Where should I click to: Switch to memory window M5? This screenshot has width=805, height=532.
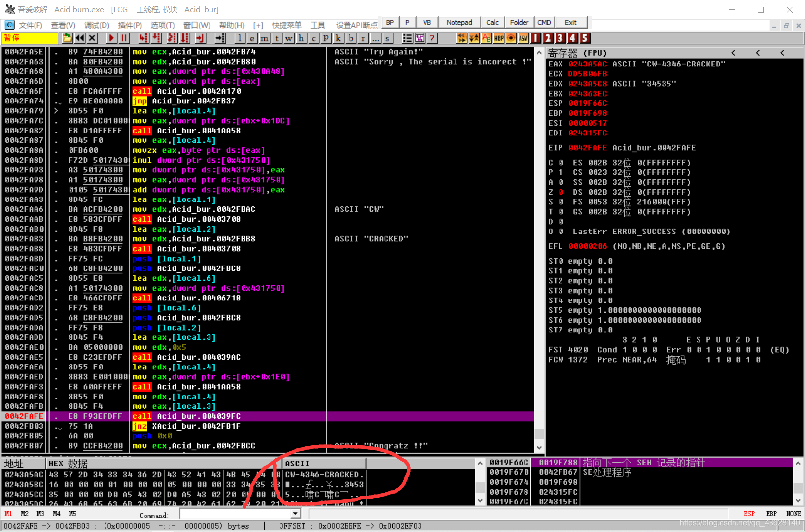(x=72, y=514)
